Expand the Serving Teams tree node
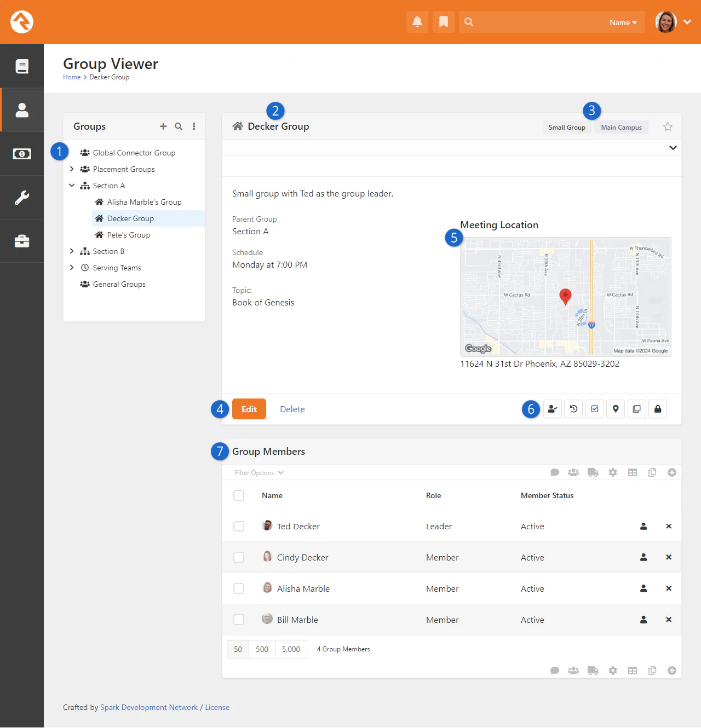Screen dimensions: 701x728 coord(72,268)
